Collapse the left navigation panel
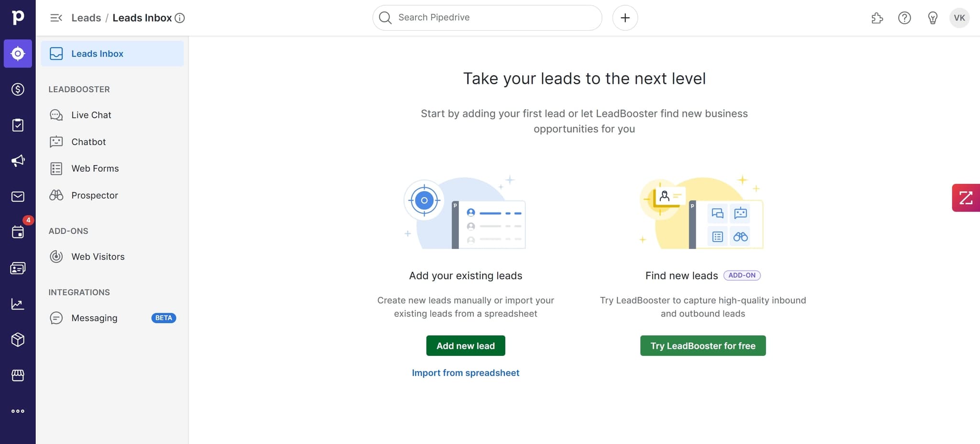 pos(56,18)
